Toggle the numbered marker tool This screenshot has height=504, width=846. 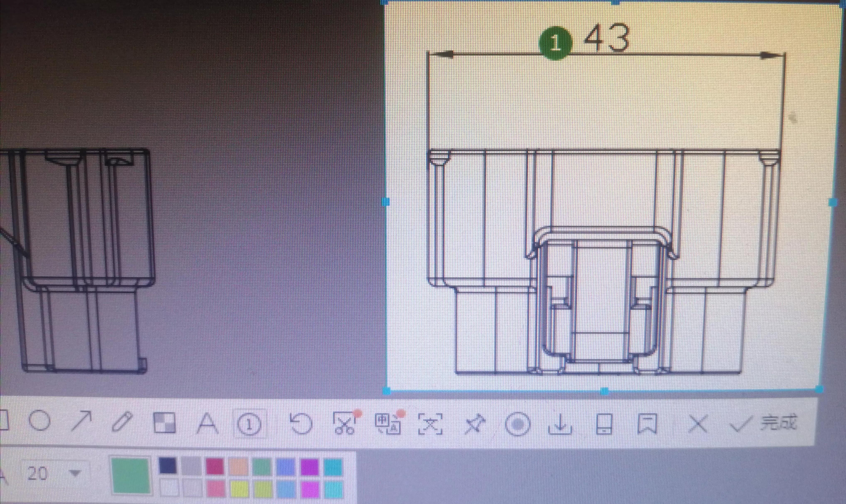click(249, 424)
